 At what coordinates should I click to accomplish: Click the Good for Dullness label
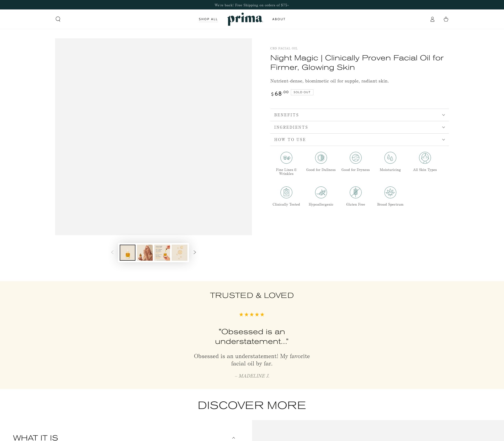(x=321, y=170)
